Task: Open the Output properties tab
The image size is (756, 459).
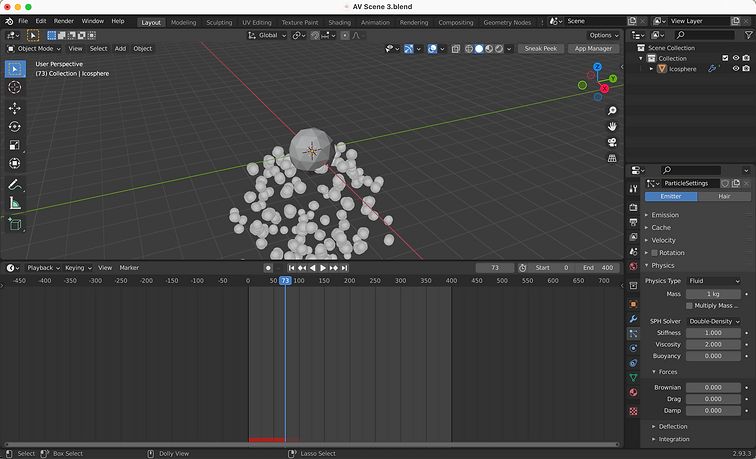Action: coord(634,222)
